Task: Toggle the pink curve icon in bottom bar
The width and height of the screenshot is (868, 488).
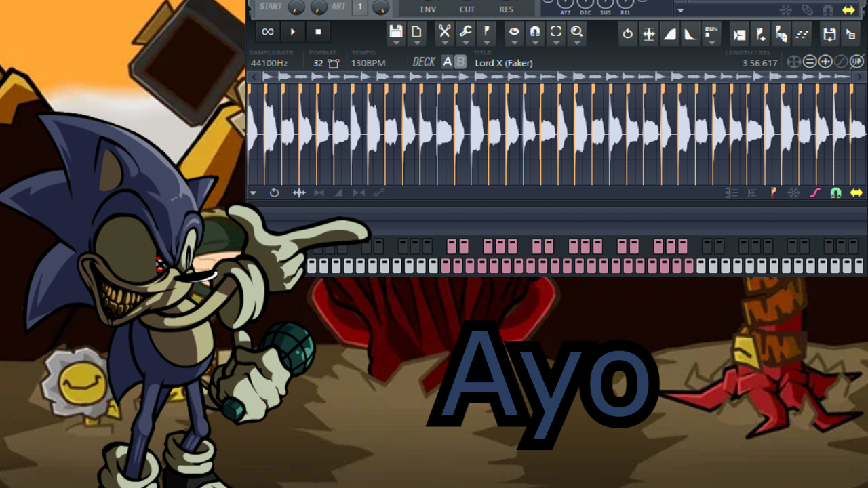Action: (815, 193)
